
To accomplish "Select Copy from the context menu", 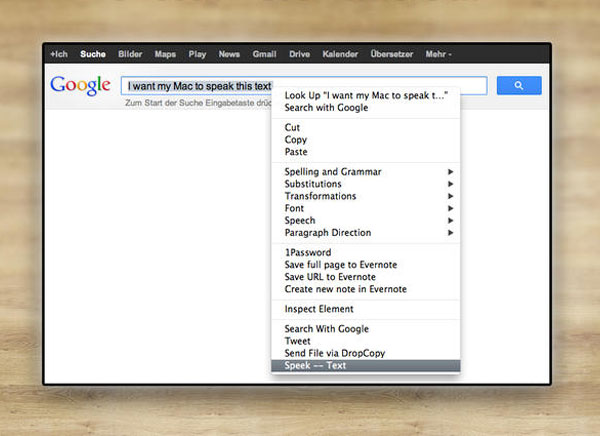I will [365, 140].
